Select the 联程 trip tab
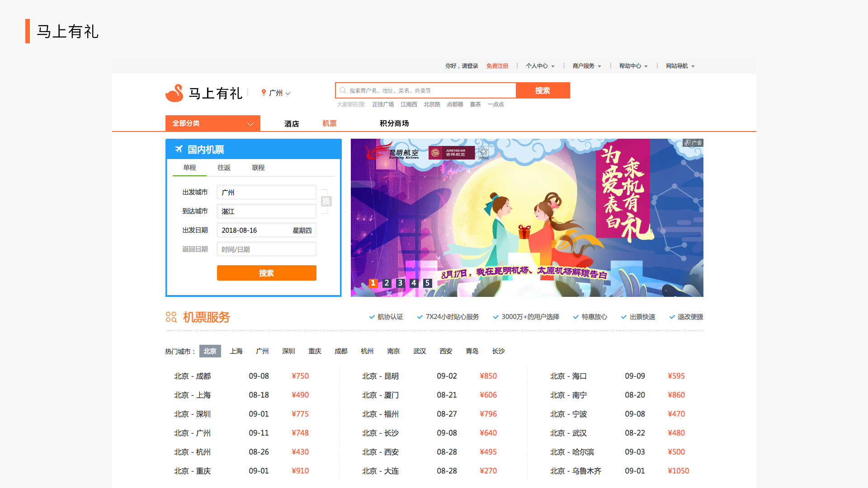This screenshot has height=488, width=868. [258, 168]
